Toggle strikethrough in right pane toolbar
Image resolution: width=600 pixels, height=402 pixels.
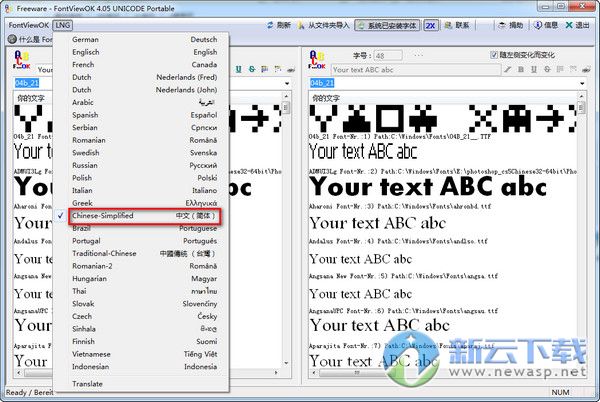click(547, 70)
